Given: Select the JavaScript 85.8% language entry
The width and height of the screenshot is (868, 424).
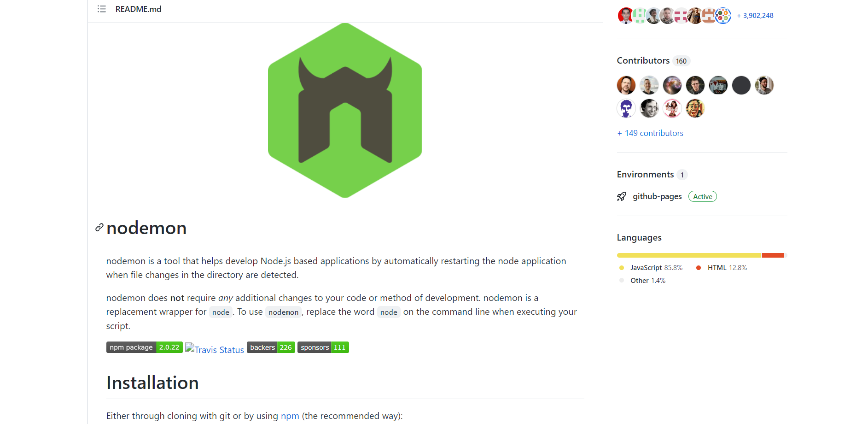Looking at the screenshot, I should pos(651,268).
